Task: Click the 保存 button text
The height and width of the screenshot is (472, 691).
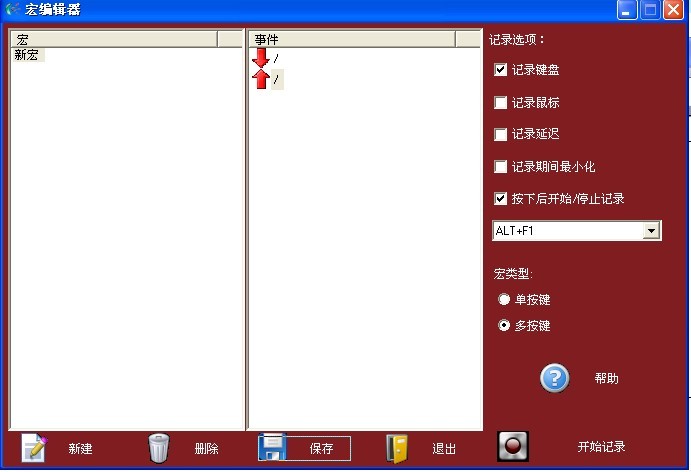Action: [321, 449]
